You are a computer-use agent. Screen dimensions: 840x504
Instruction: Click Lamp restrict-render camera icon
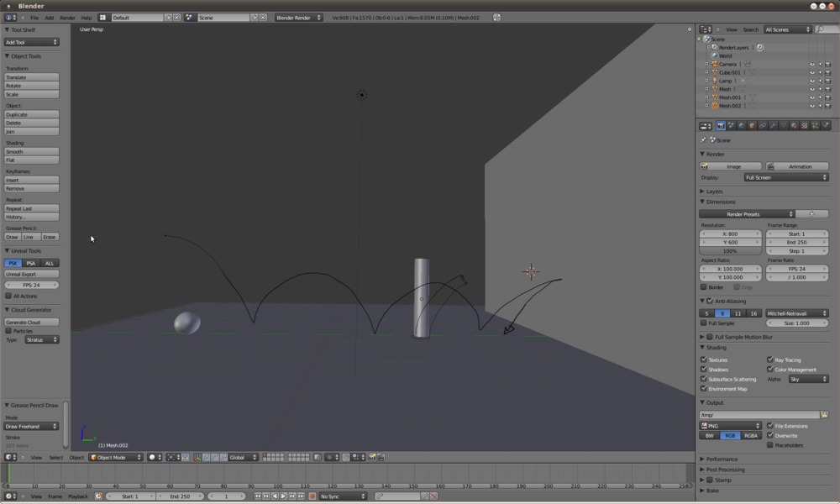coord(827,81)
